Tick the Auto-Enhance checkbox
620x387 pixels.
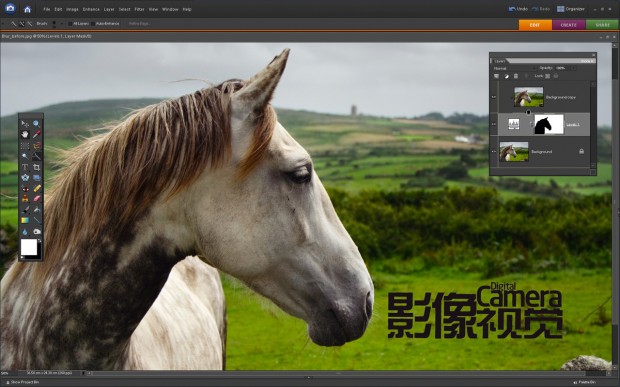pyautogui.click(x=93, y=24)
